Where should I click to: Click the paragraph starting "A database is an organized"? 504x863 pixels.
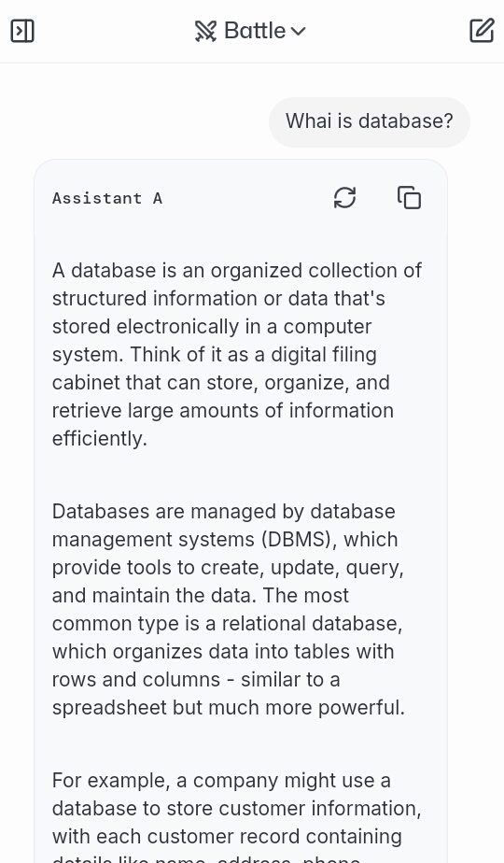point(237,355)
